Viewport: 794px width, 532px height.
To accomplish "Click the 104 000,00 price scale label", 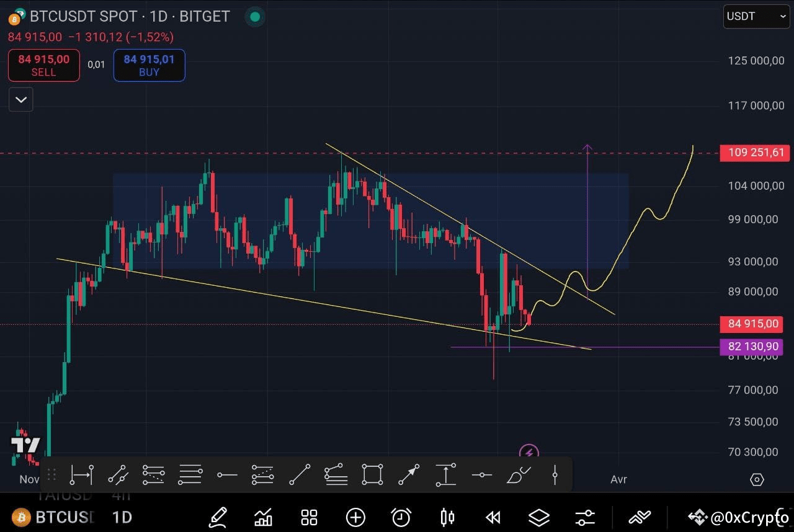I will 756,186.
